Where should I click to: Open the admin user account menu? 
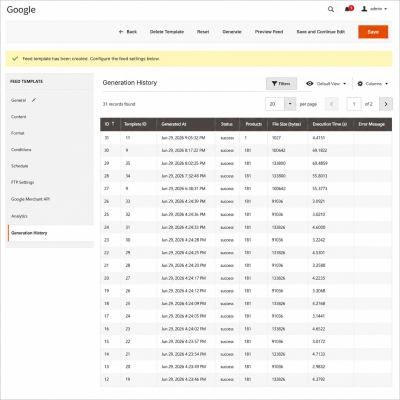(x=374, y=9)
